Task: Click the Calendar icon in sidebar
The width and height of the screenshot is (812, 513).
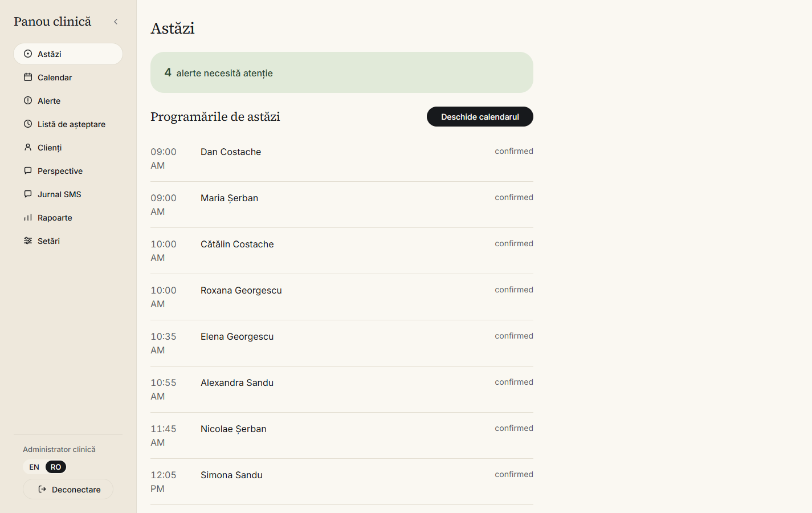Action: coord(28,78)
